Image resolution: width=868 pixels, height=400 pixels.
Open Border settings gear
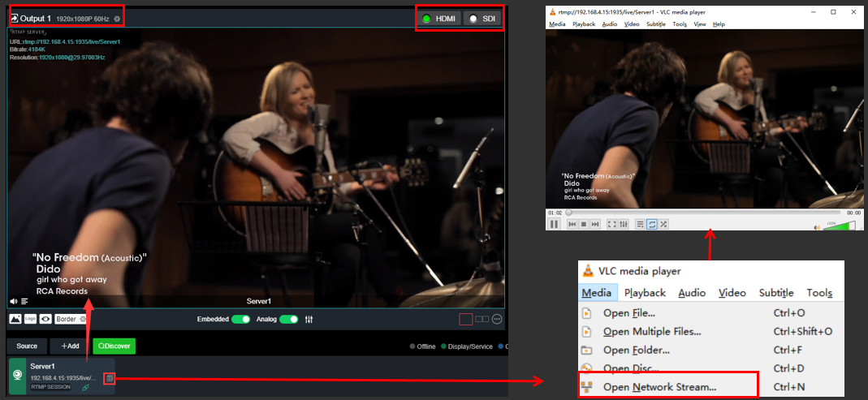click(83, 319)
